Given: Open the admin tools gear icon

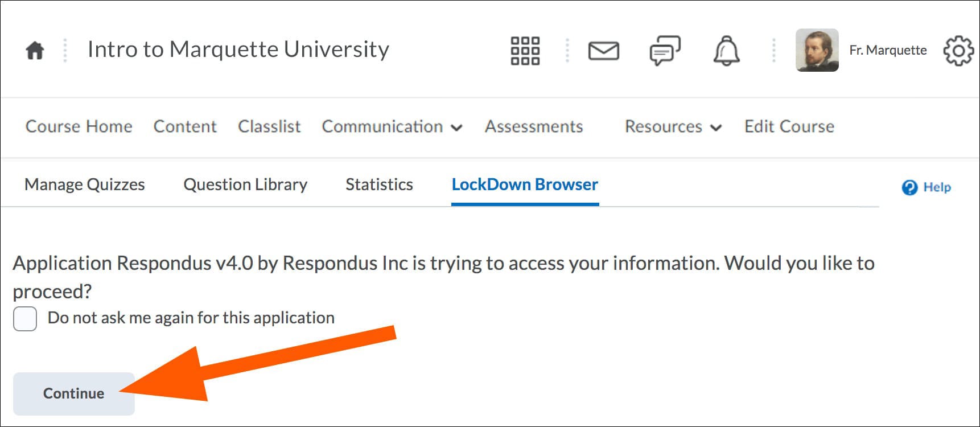Looking at the screenshot, I should (958, 51).
